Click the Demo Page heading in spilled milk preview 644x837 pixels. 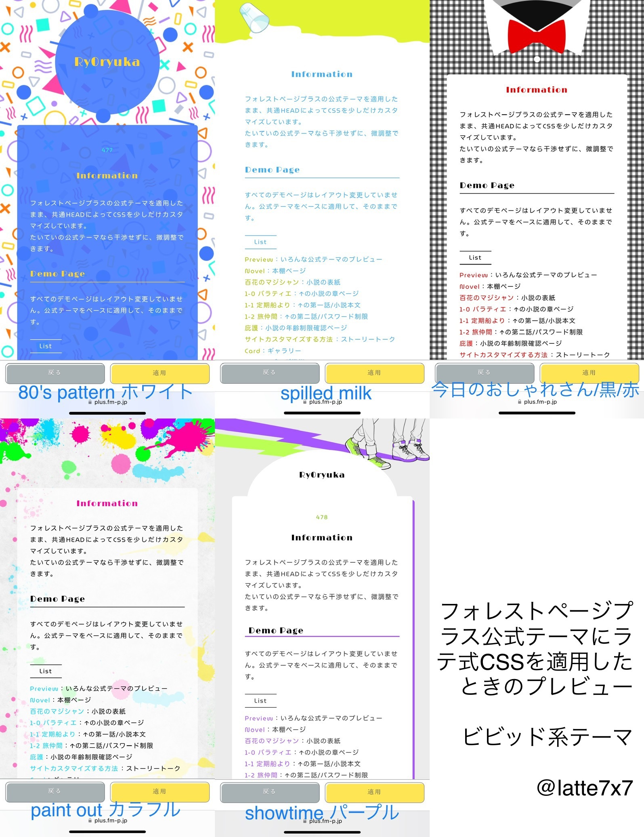(272, 170)
